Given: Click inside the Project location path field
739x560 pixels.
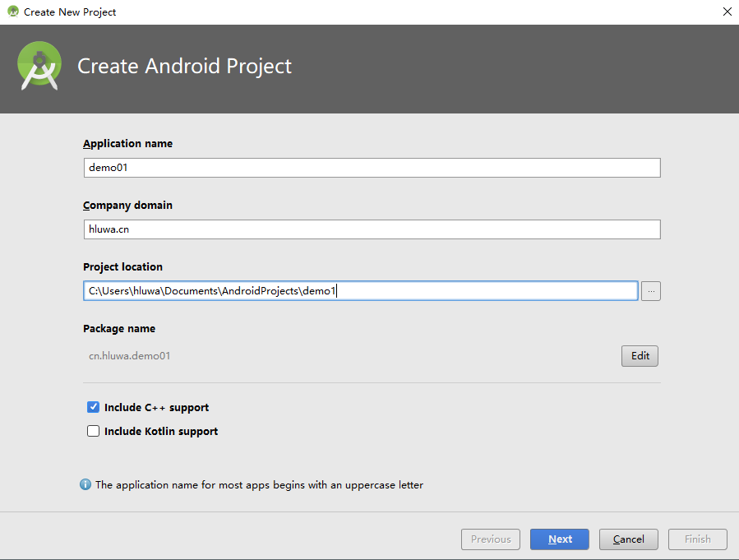Looking at the screenshot, I should 362,291.
